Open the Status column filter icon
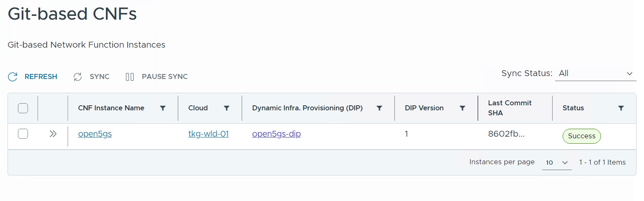Screen dimensions: 644x201 (x=621, y=108)
